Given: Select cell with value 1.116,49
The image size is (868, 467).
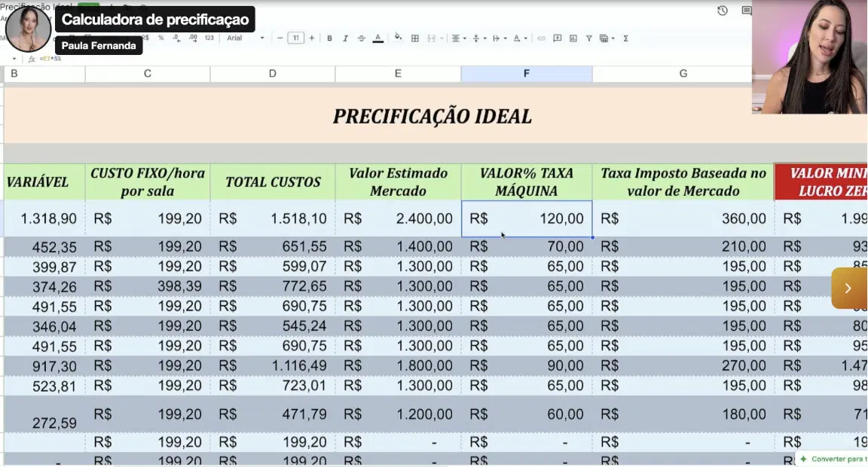Looking at the screenshot, I should coord(272,366).
